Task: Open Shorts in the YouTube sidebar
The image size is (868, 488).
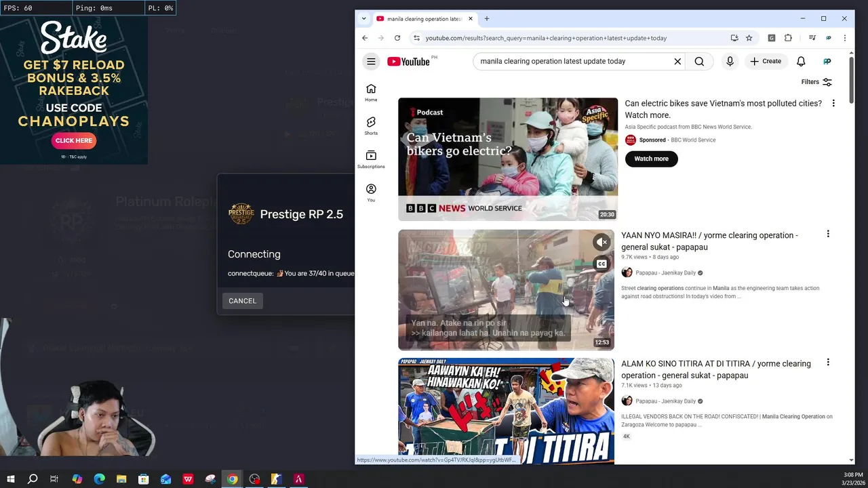Action: point(371,126)
